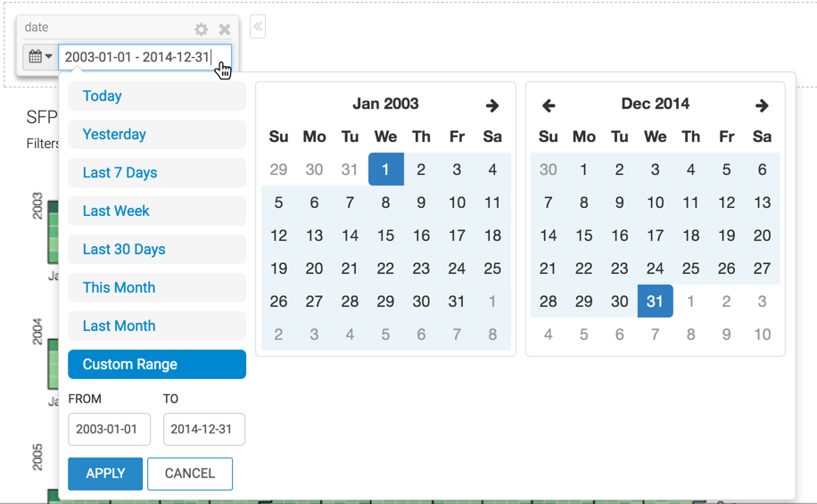Viewport: 817px width, 504px height.
Task: Pick the Last 7 Days range
Action: pyautogui.click(x=156, y=173)
